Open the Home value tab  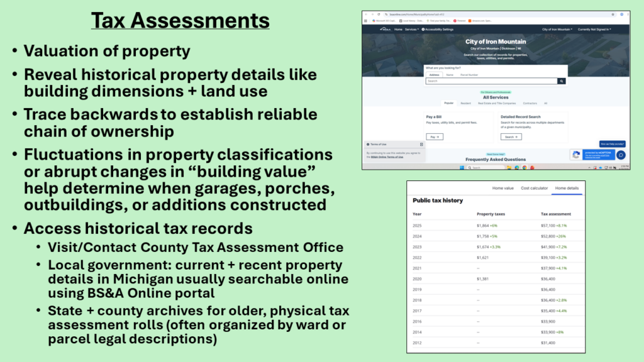(x=502, y=188)
